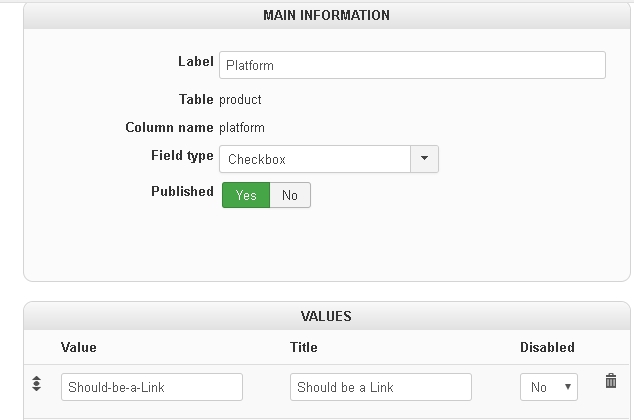The image size is (634, 420).
Task: Switch Published to No
Action: pos(290,195)
